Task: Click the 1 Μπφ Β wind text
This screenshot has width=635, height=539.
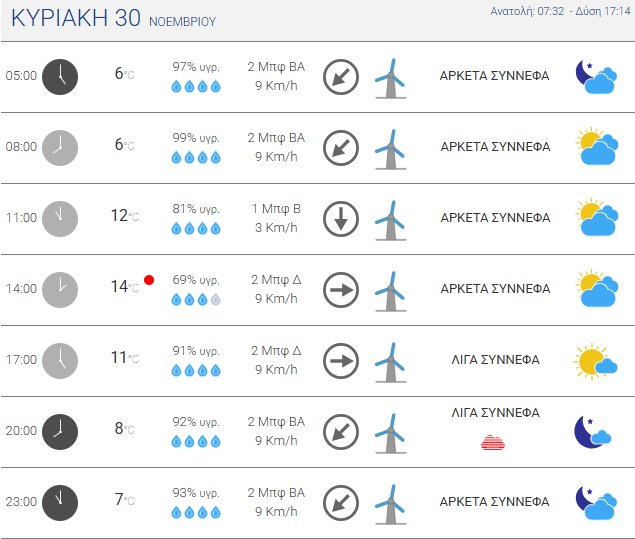Action: point(276,209)
